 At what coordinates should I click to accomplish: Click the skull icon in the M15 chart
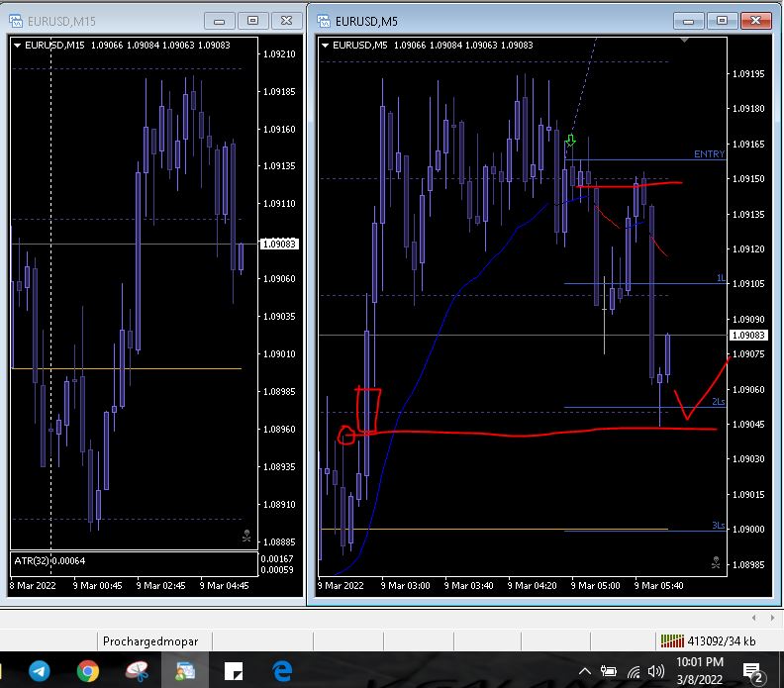click(x=246, y=537)
